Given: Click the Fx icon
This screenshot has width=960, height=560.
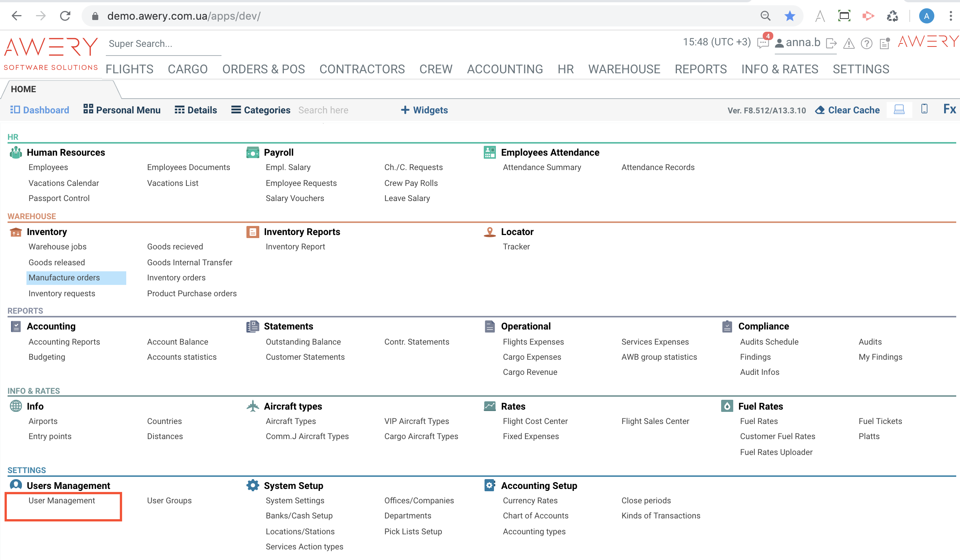Looking at the screenshot, I should pyautogui.click(x=949, y=109).
